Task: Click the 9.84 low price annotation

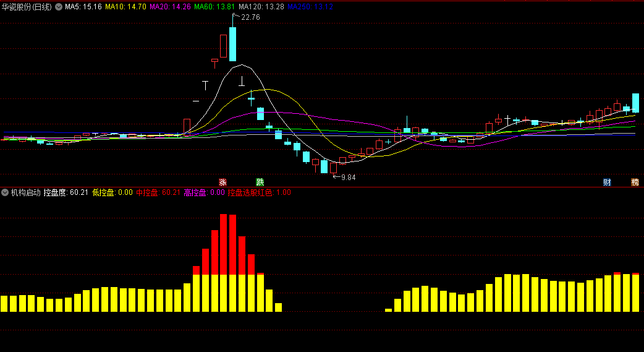Action: [348, 178]
